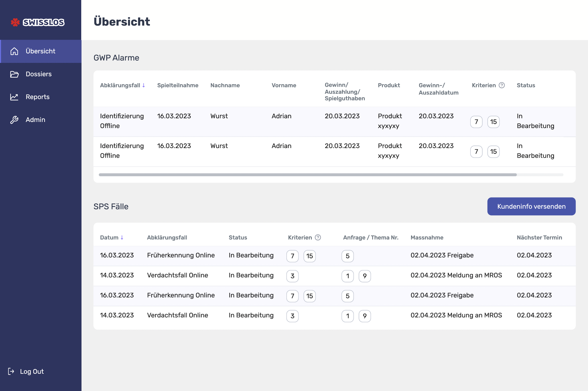The width and height of the screenshot is (588, 391).
Task: Open the Dossiers menu item
Action: pos(39,74)
